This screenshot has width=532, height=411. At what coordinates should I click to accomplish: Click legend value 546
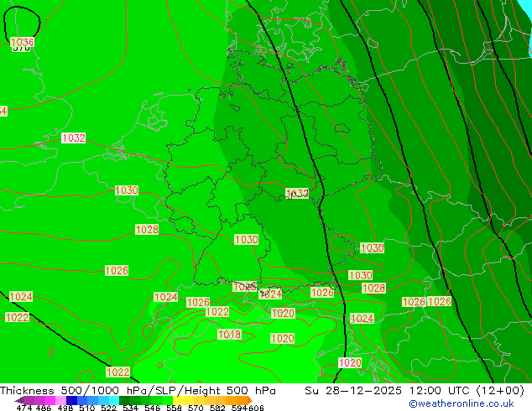[x=152, y=408]
